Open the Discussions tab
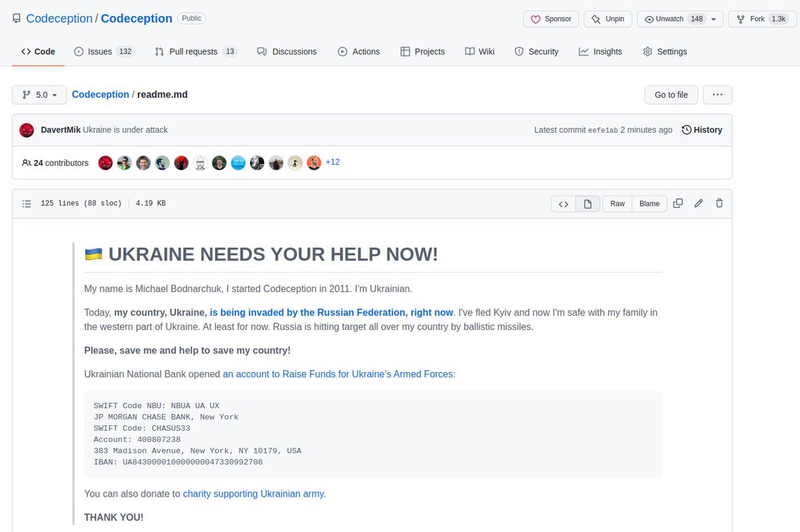This screenshot has height=532, width=800. click(x=287, y=51)
